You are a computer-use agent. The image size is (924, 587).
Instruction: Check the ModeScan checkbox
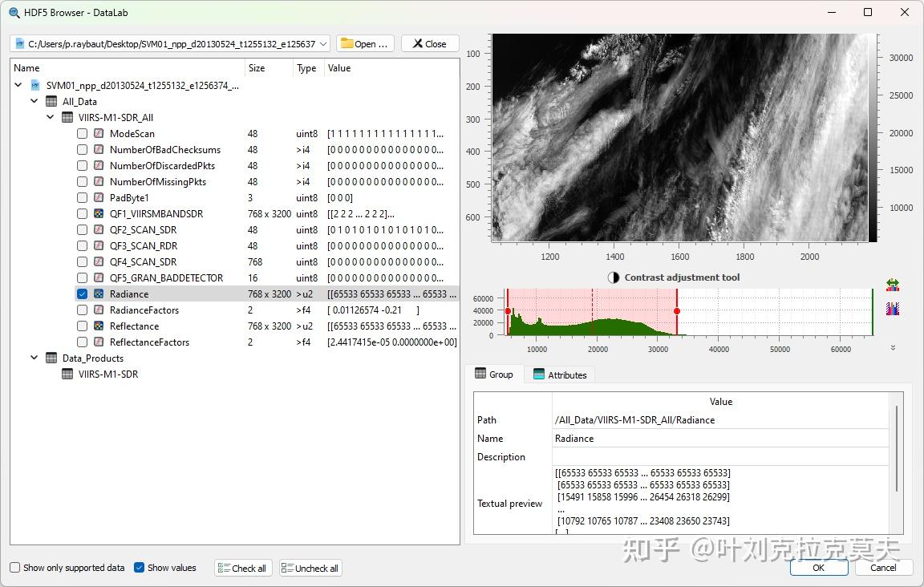(x=82, y=134)
